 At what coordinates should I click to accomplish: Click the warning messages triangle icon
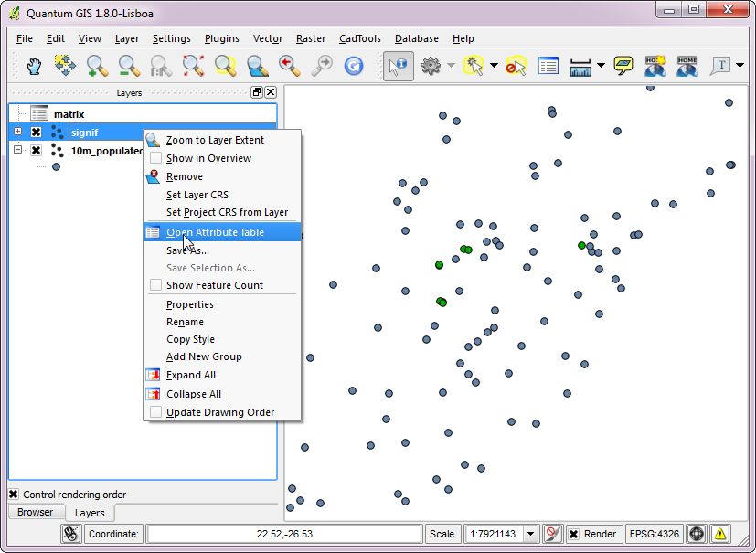coord(720,534)
